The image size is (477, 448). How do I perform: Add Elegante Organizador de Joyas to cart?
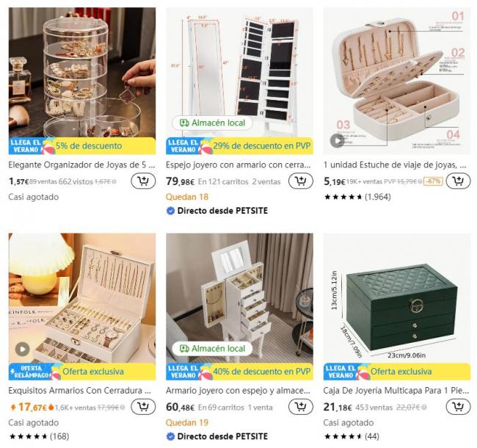143,181
